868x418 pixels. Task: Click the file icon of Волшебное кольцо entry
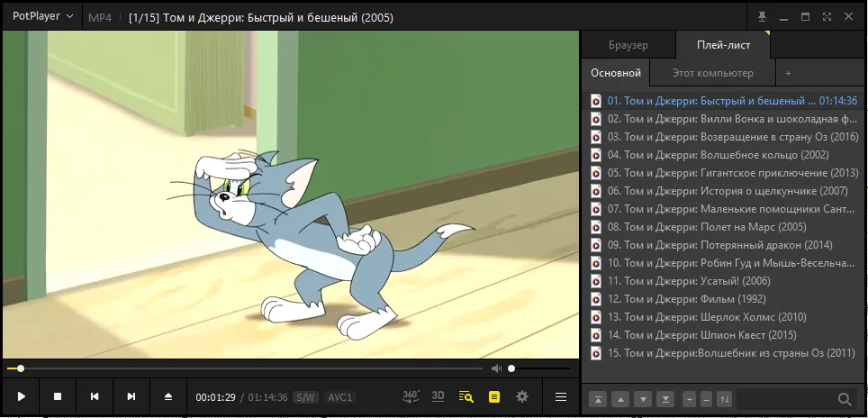tap(596, 155)
